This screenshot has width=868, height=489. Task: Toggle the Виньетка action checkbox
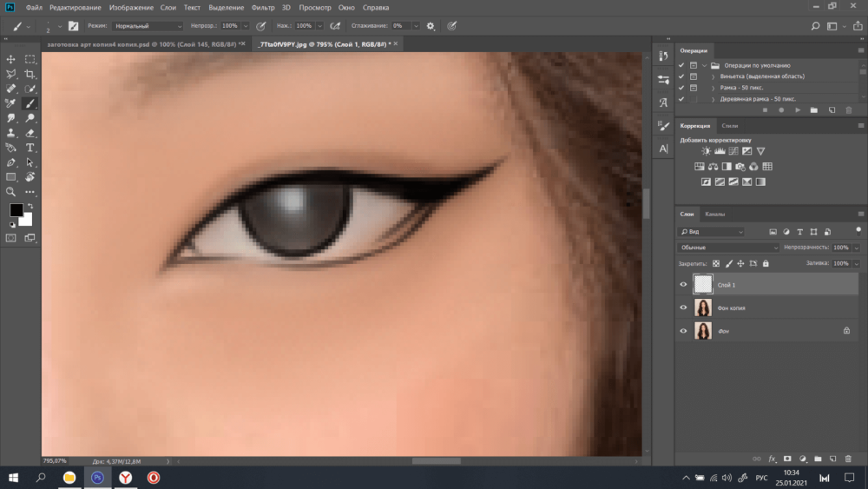click(681, 76)
